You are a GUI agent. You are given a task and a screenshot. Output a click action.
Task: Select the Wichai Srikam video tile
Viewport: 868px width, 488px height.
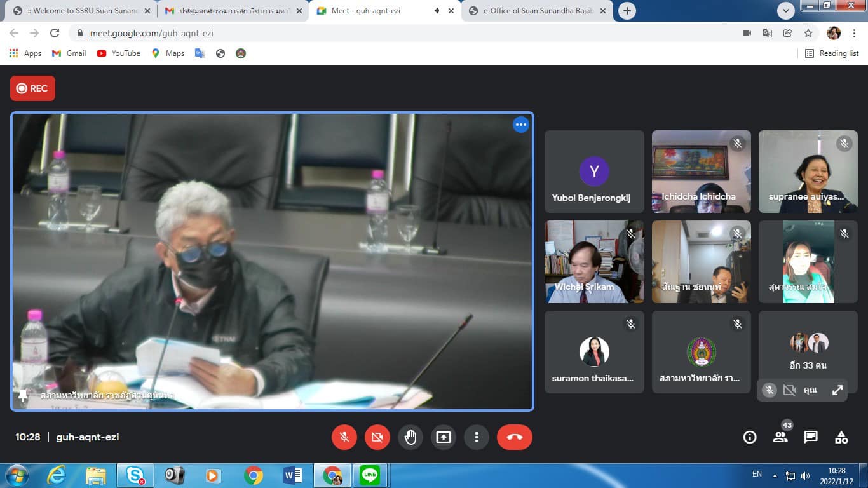pos(594,262)
